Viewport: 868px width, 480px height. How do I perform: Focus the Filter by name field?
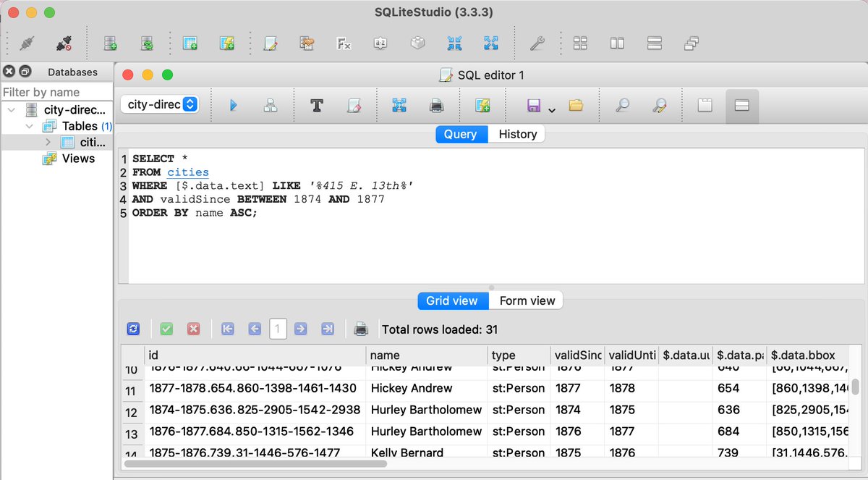(56, 92)
